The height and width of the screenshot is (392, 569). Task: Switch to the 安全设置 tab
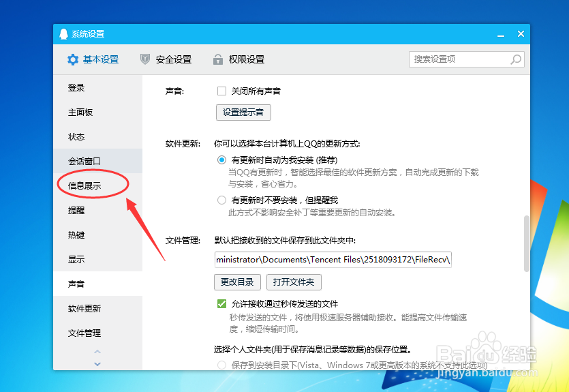point(166,59)
